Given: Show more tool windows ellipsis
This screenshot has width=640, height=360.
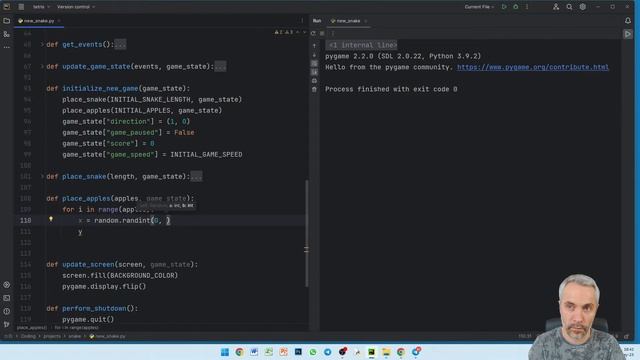Looking at the screenshot, I should pyautogui.click(x=7, y=47).
